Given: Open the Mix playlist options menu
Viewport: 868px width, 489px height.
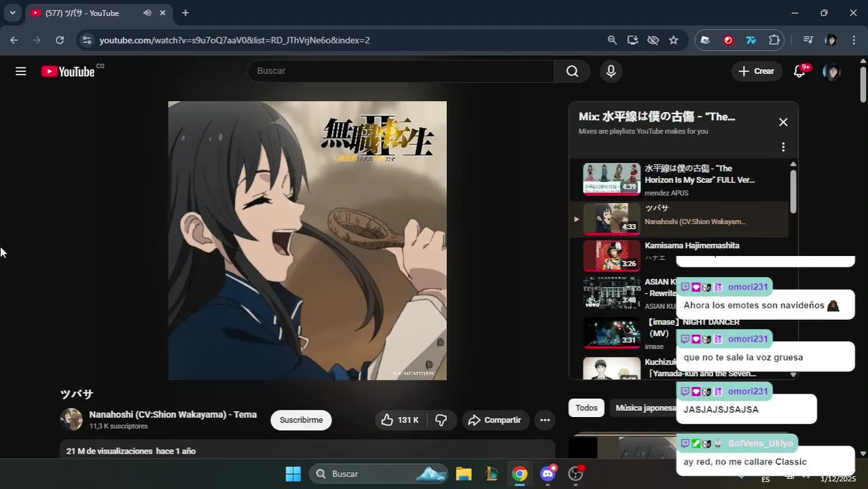Looking at the screenshot, I should click(783, 147).
